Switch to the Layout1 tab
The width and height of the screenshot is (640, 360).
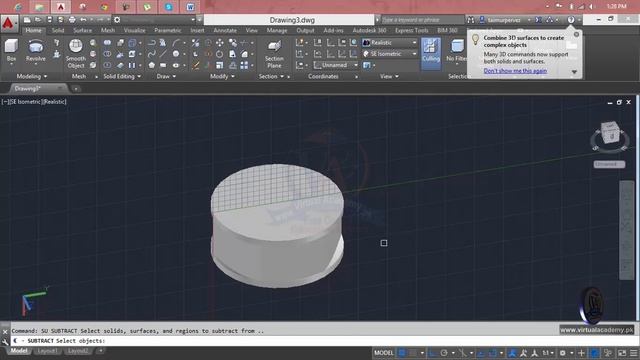[x=47, y=351]
